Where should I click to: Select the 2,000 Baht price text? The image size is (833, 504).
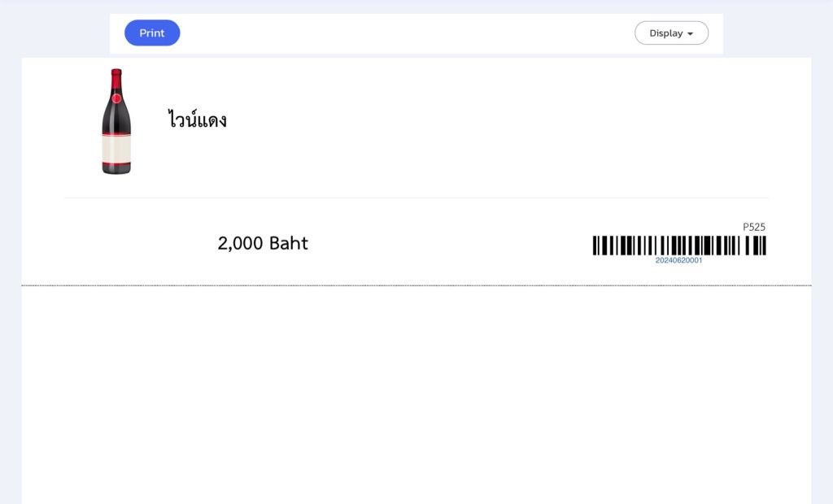tap(263, 243)
